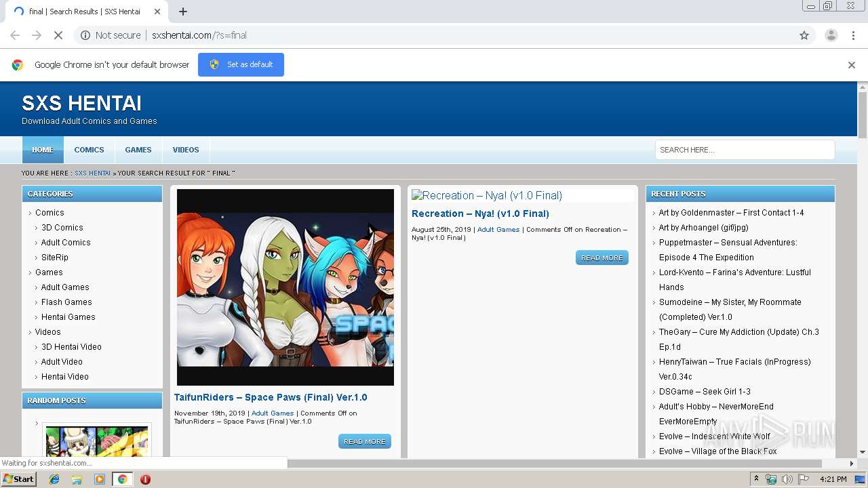Open the Action Center flag icon
The image size is (868, 488).
pos(804,479)
